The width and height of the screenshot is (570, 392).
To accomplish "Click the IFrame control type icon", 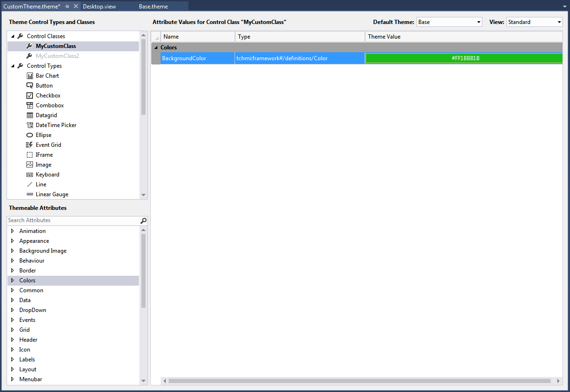I will point(30,155).
